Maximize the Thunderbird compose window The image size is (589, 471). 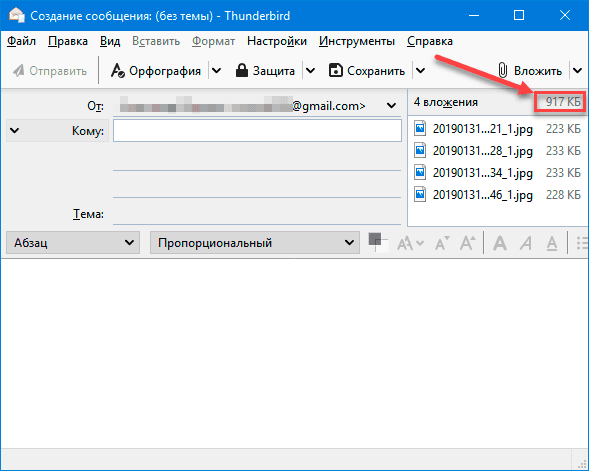[519, 15]
